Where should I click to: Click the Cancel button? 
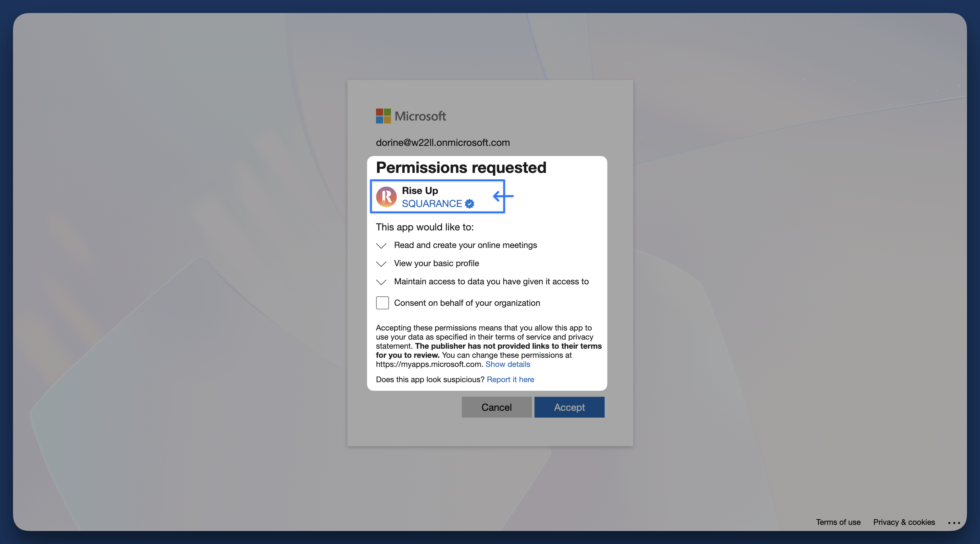[496, 407]
